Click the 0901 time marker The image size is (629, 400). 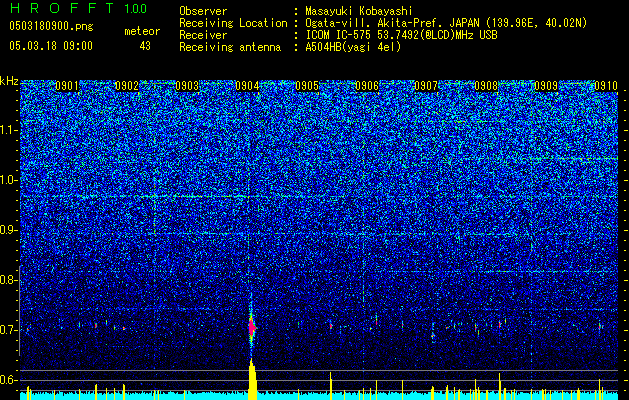pos(67,86)
